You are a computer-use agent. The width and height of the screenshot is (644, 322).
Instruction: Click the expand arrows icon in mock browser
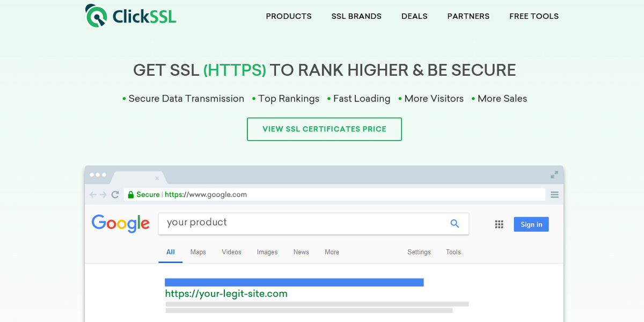click(x=554, y=174)
